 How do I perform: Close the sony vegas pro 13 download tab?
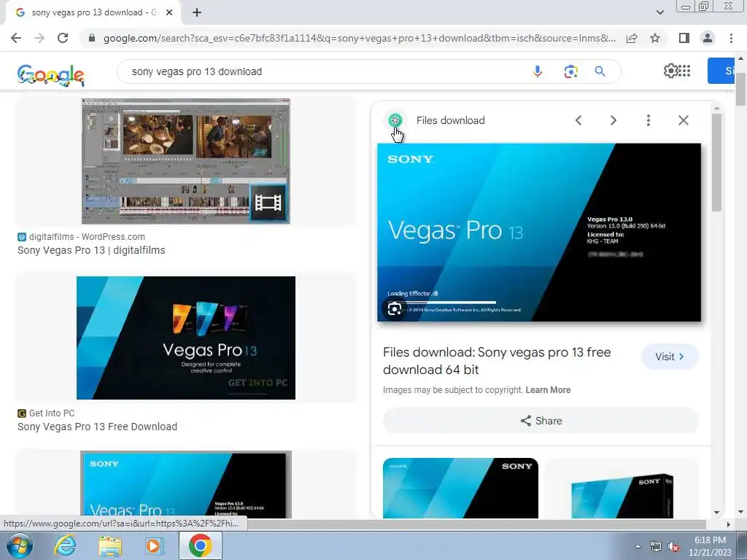pos(169,13)
